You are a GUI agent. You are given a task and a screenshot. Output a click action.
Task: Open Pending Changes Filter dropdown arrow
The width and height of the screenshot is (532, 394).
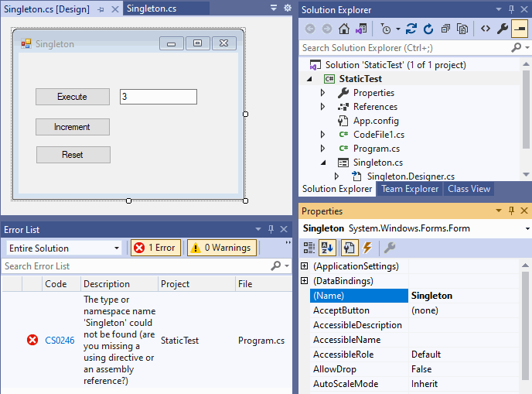398,29
